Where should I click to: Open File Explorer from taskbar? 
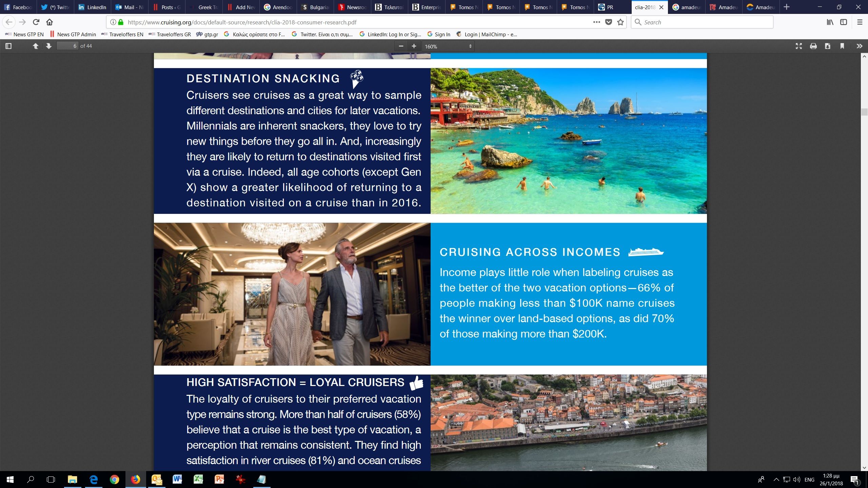[72, 480]
